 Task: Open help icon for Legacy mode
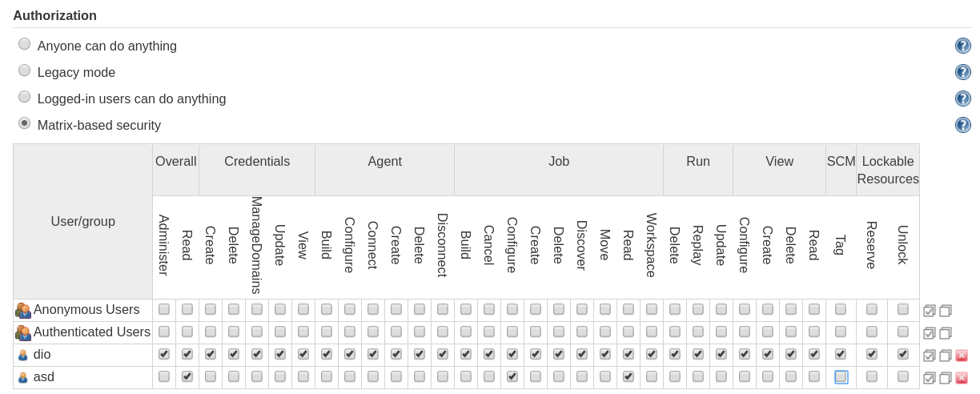(962, 72)
